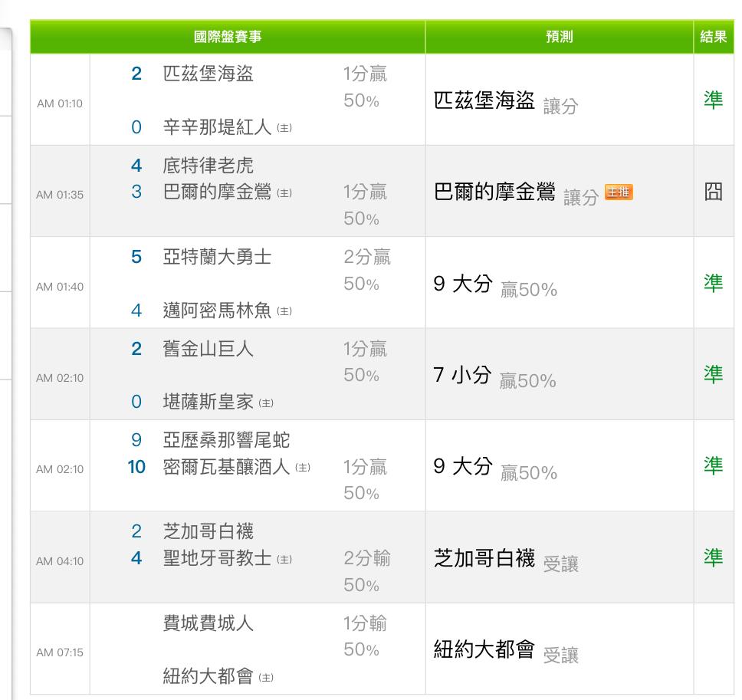
Task: Click the 1分輸 50% odds for 費城費城人
Action: point(365,636)
